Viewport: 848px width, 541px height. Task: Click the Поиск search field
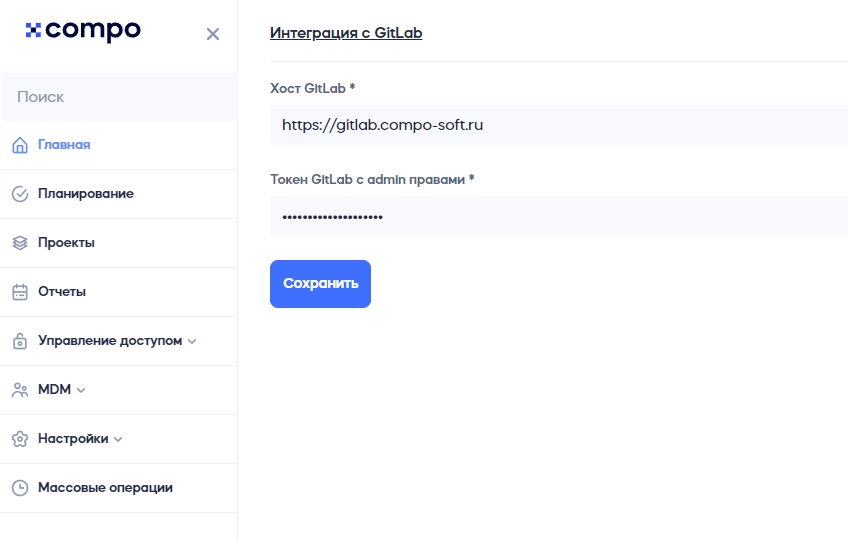pyautogui.click(x=119, y=97)
